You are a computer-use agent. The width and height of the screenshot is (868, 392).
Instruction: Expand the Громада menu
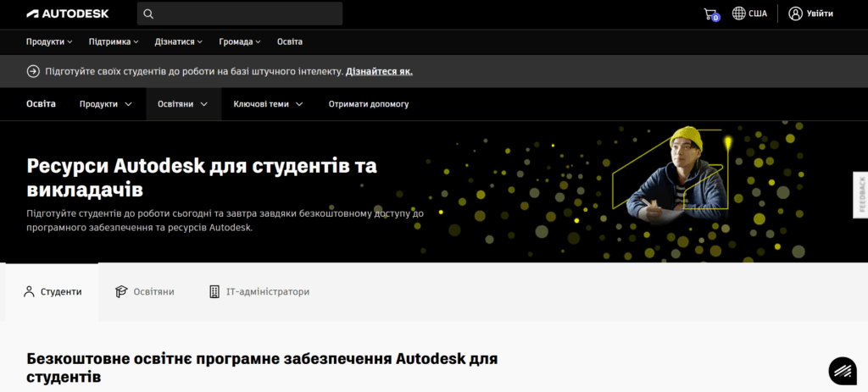click(239, 41)
